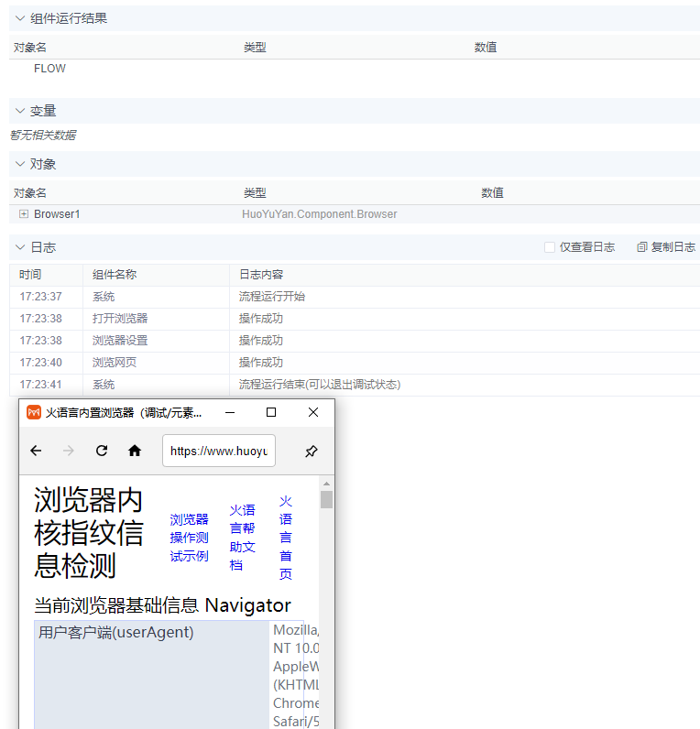Screen dimensions: 700x729
Task: Collapse the 对象 section
Action: (x=20, y=164)
